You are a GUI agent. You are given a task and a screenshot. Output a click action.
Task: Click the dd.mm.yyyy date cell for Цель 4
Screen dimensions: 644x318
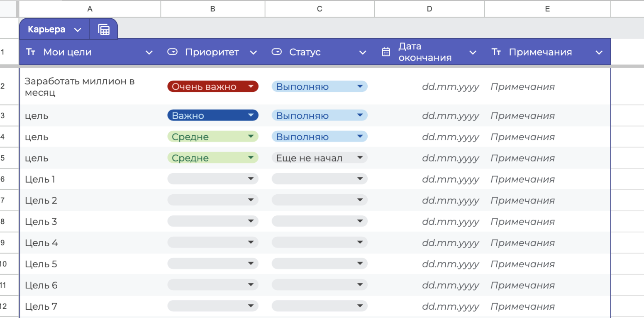pyautogui.click(x=429, y=242)
